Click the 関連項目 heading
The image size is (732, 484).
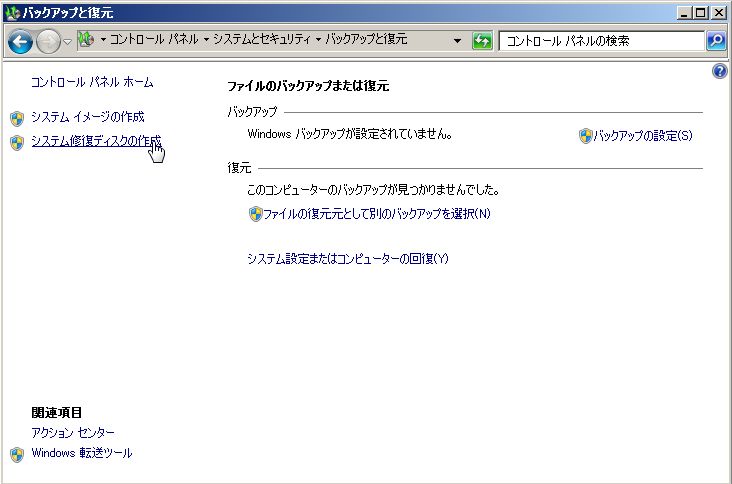56,413
